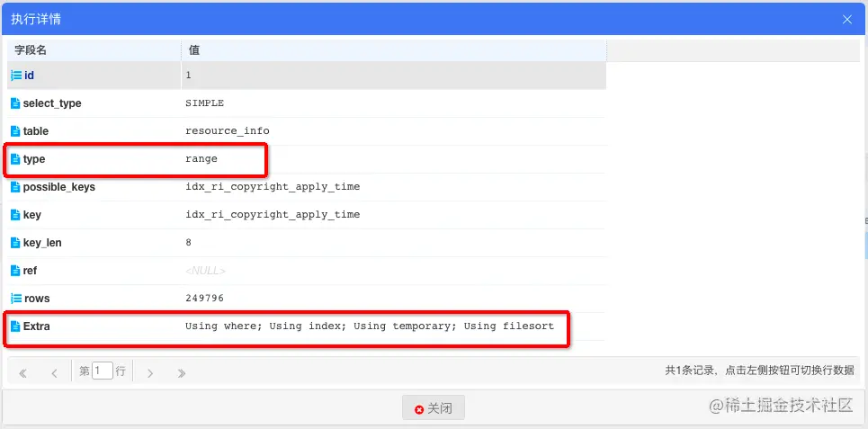The image size is (868, 429).
Task: Click the key_len value 8
Action: click(188, 243)
